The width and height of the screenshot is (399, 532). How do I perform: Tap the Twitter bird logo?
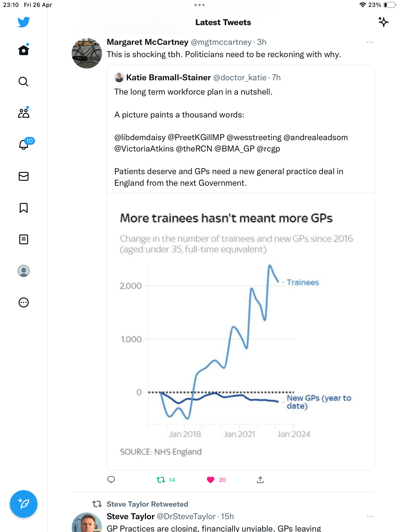tap(24, 22)
